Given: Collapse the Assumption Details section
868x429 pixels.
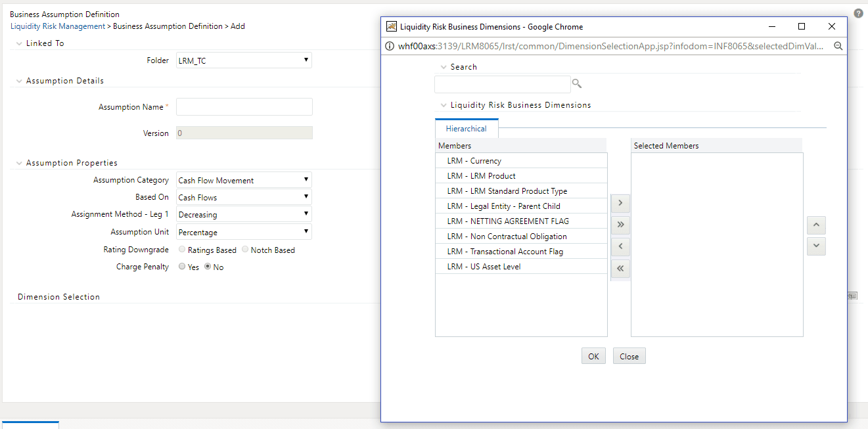Looking at the screenshot, I should 18,81.
